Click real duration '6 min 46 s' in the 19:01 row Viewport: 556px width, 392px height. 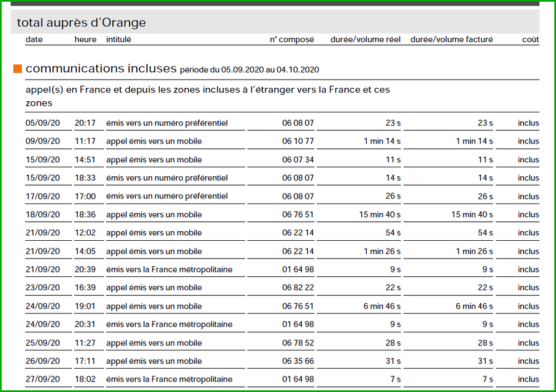pyautogui.click(x=382, y=306)
